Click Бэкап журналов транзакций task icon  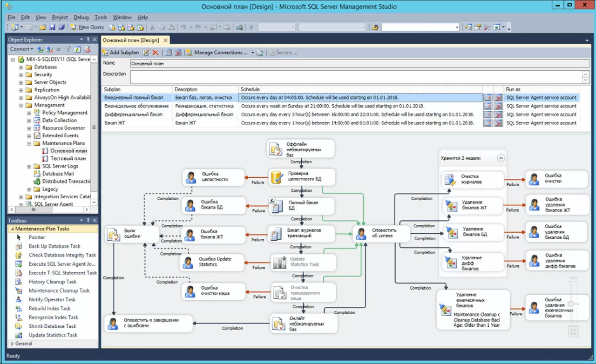(277, 233)
